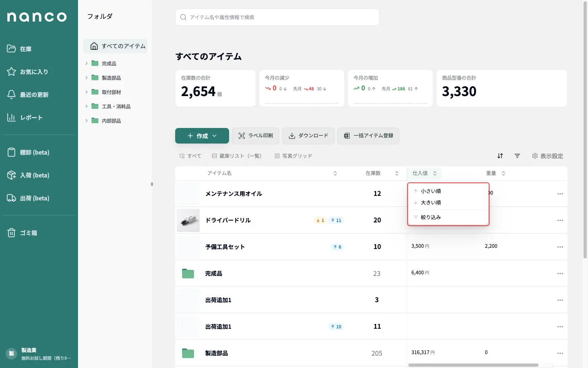Viewport: 588px width, 368px height.
Task: Open 最近の更新 notifications in sidebar
Action: [x=28, y=94]
